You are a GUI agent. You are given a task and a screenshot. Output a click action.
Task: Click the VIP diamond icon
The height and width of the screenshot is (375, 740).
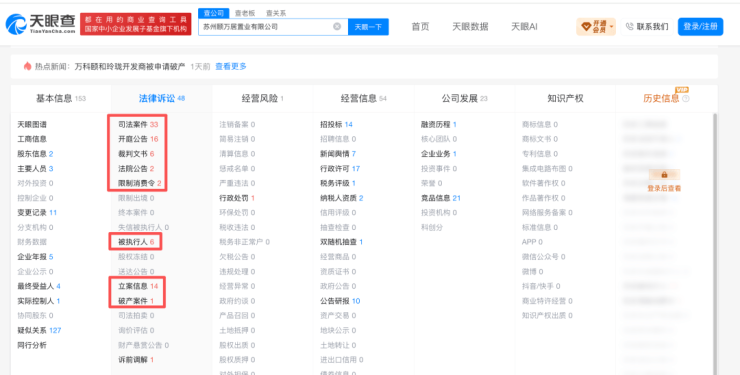click(x=586, y=27)
